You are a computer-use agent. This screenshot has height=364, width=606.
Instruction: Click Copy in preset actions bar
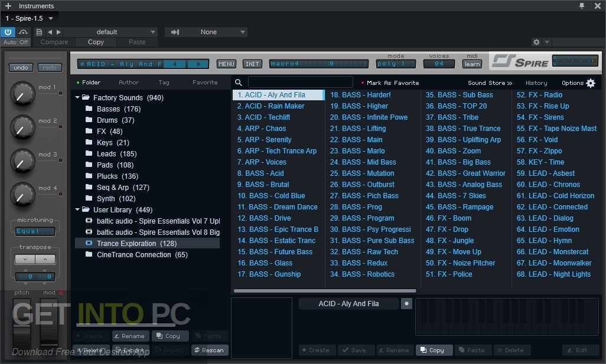pos(434,350)
